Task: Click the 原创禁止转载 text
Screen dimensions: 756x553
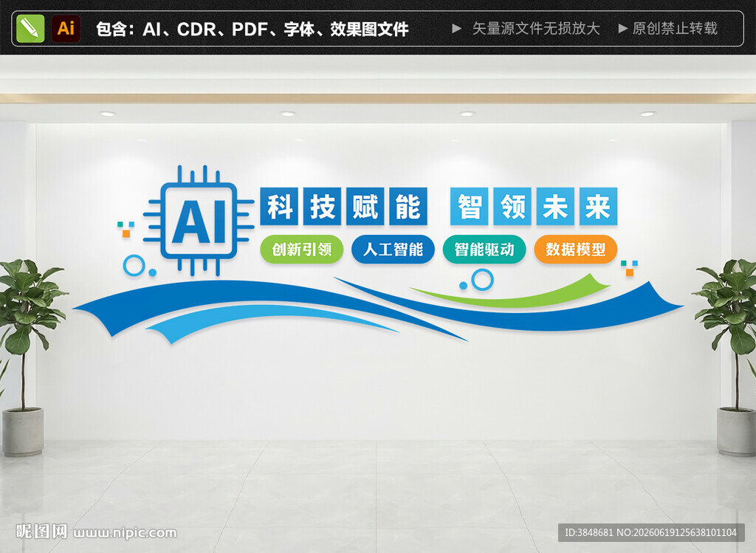Action: pos(675,29)
